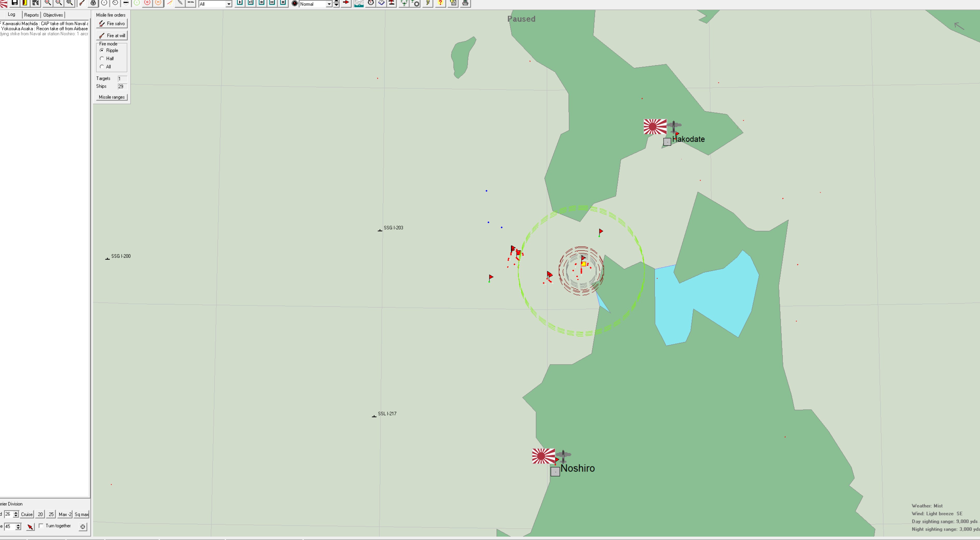Image resolution: width=980 pixels, height=540 pixels.
Task: Click the fast-forward playback button
Action: (272, 3)
